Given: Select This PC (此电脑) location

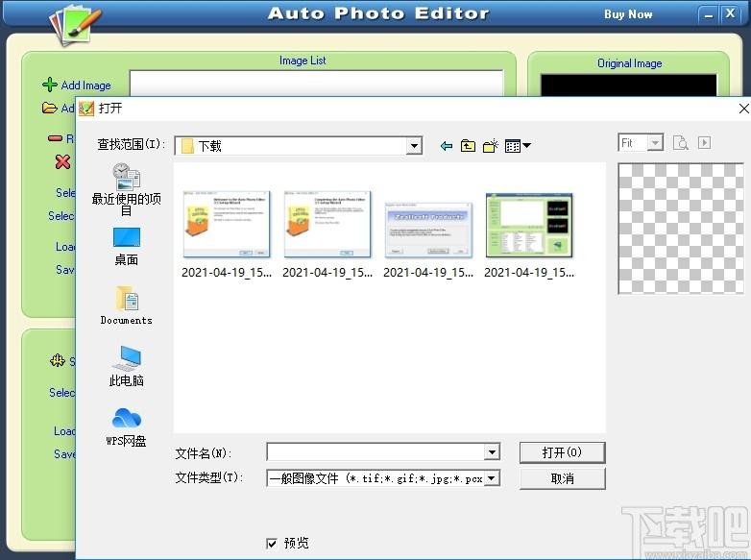Looking at the screenshot, I should click(x=127, y=366).
